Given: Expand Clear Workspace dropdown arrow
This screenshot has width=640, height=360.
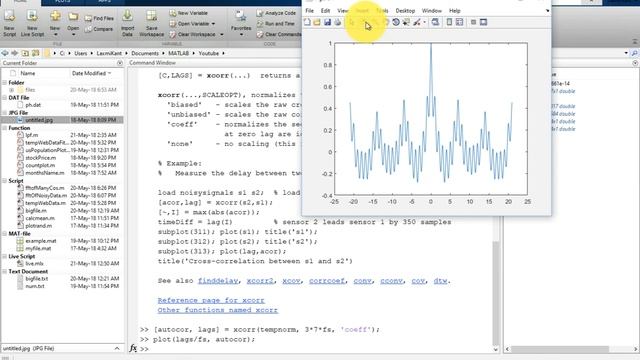Looking at the screenshot, I should [222, 34].
